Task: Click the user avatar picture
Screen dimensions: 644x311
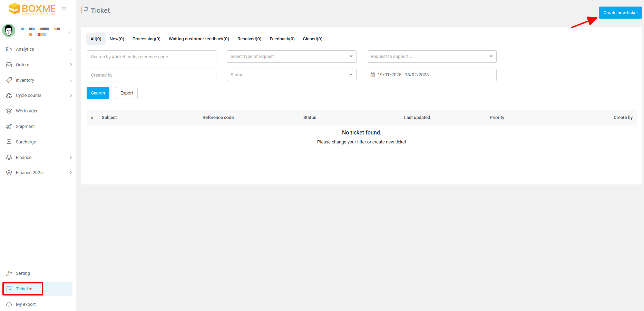Action: tap(9, 31)
